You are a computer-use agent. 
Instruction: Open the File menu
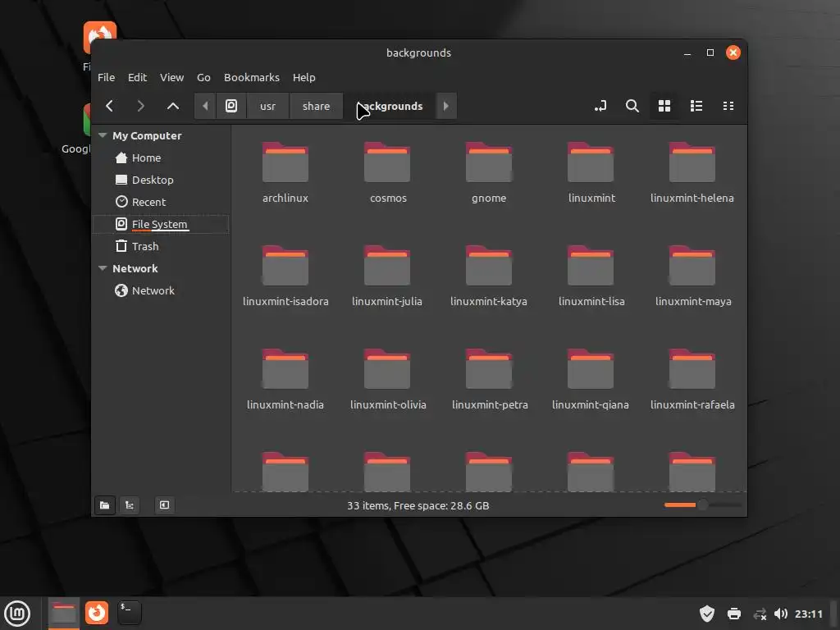click(x=106, y=77)
